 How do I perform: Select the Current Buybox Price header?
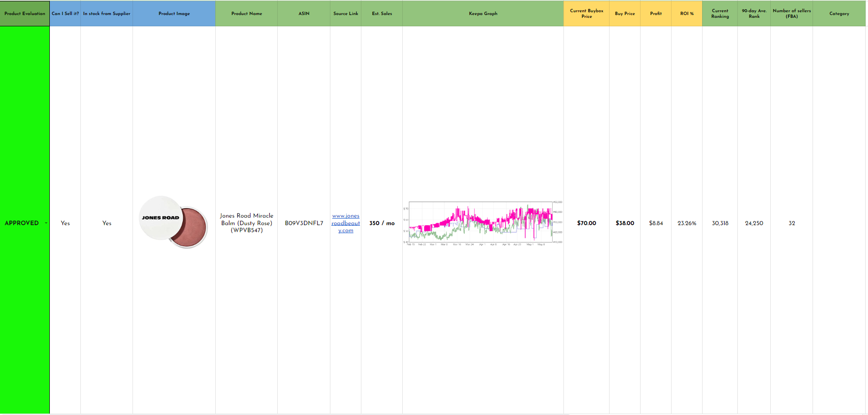point(586,14)
